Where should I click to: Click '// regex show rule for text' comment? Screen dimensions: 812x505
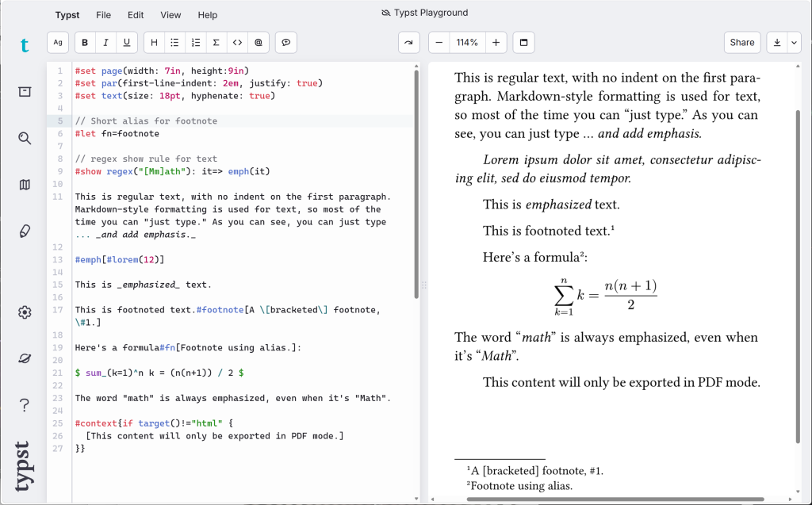click(146, 159)
